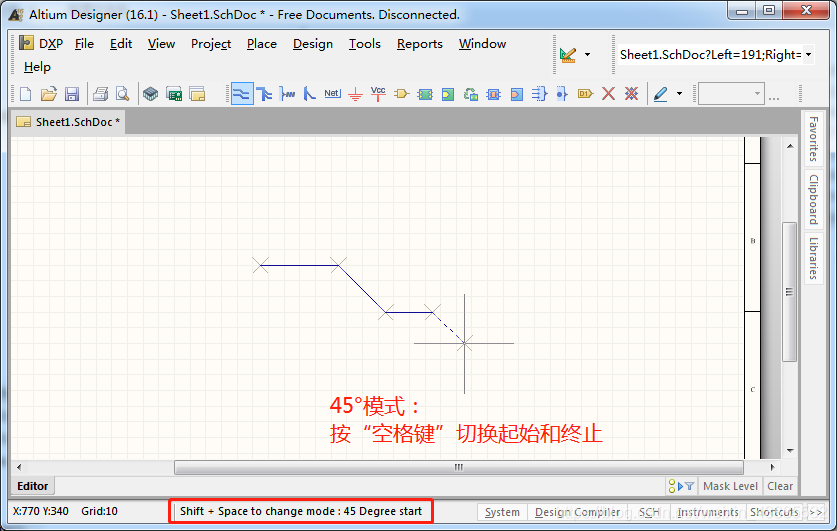
Task: Select the Place Device Sheet Symbol tool
Action: [471, 94]
